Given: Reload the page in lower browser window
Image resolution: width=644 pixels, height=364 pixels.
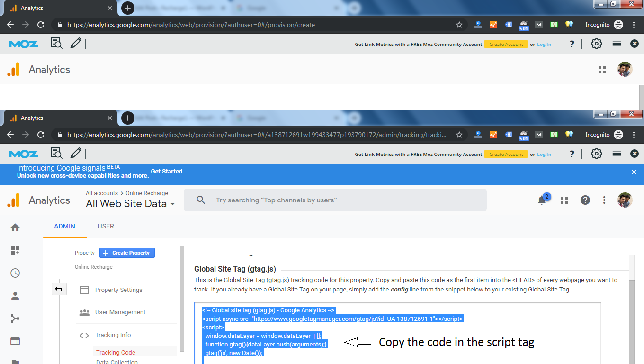Looking at the screenshot, I should click(41, 135).
